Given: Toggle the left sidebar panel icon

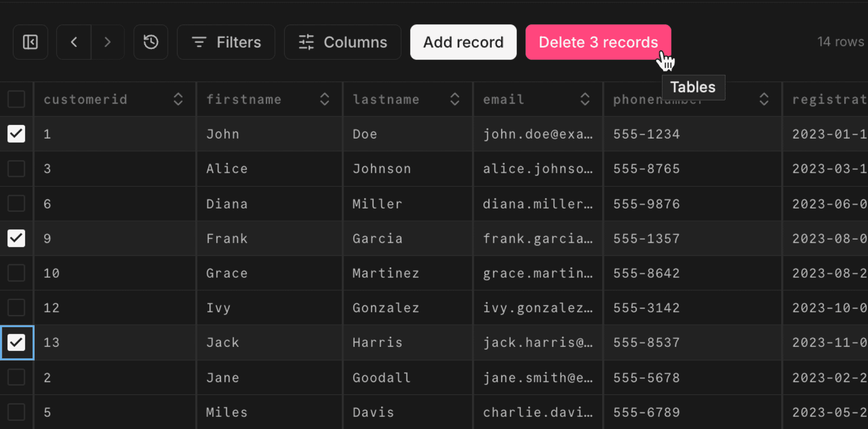Looking at the screenshot, I should tap(30, 42).
